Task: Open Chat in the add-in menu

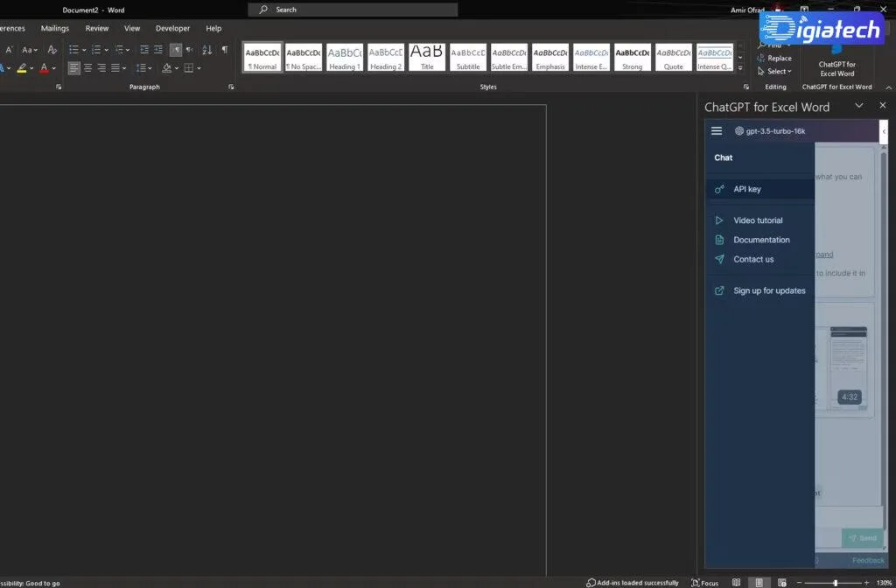Action: (724, 157)
